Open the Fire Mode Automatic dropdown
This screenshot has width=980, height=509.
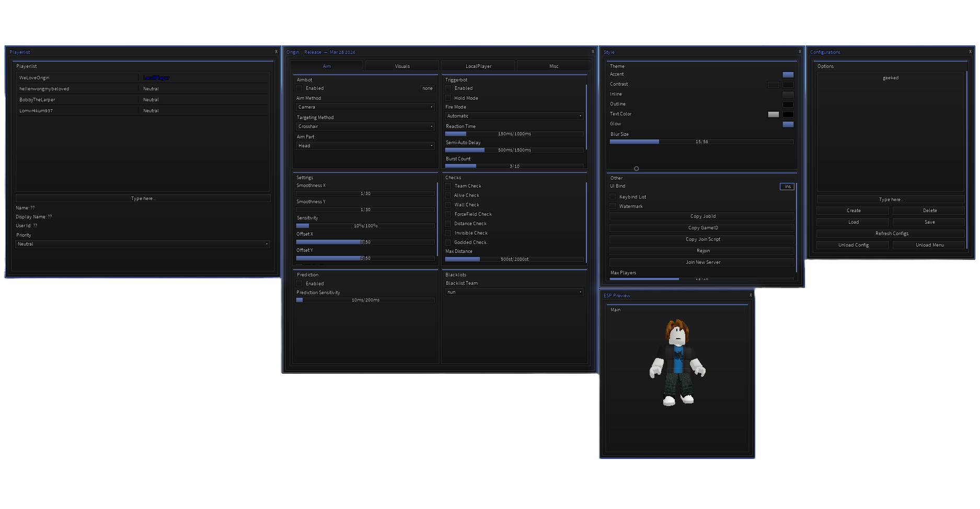[514, 116]
